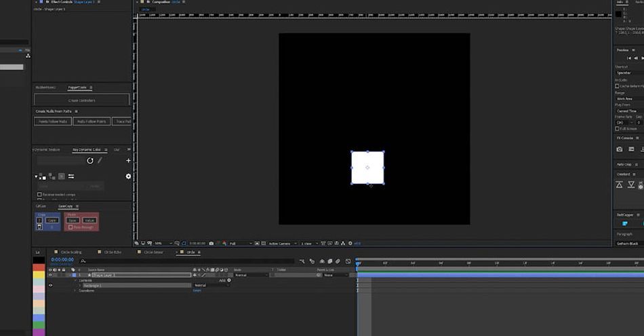Viewport: 644px width, 336px height.
Task: Click the second Overlord pull triangle icon
Action: [631, 185]
